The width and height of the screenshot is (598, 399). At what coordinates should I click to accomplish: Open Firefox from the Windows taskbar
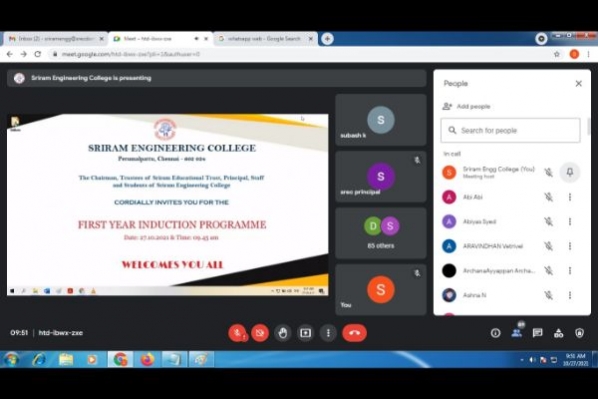point(147,359)
